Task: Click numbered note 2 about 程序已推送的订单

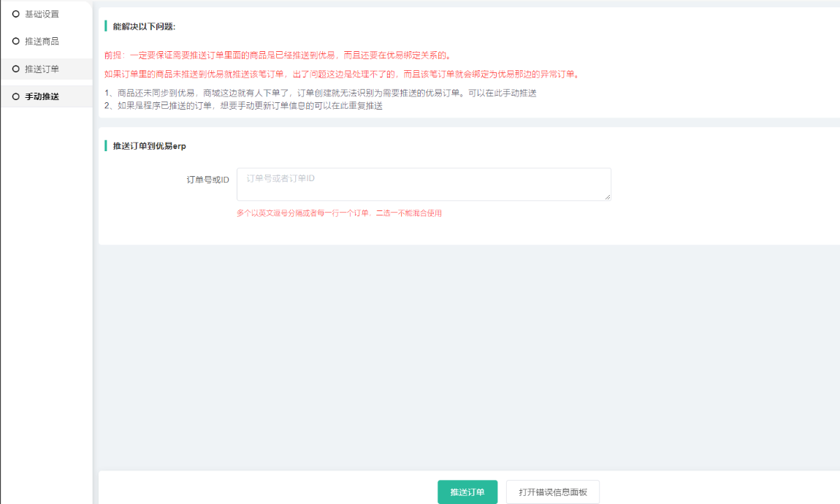Action: coord(243,106)
